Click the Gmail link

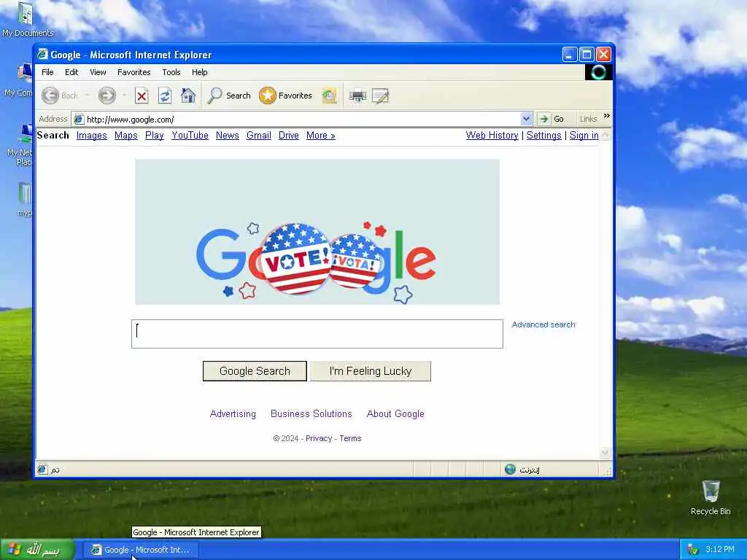click(x=259, y=135)
